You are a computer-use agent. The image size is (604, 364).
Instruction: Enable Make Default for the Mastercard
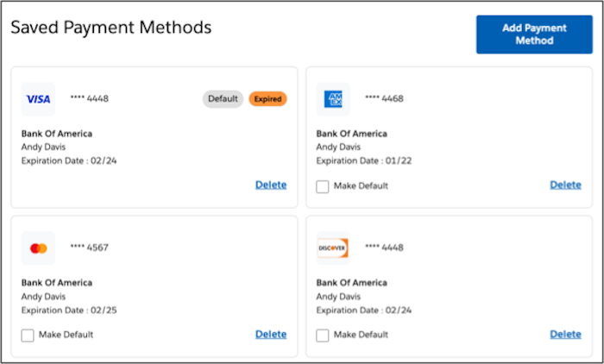point(28,335)
